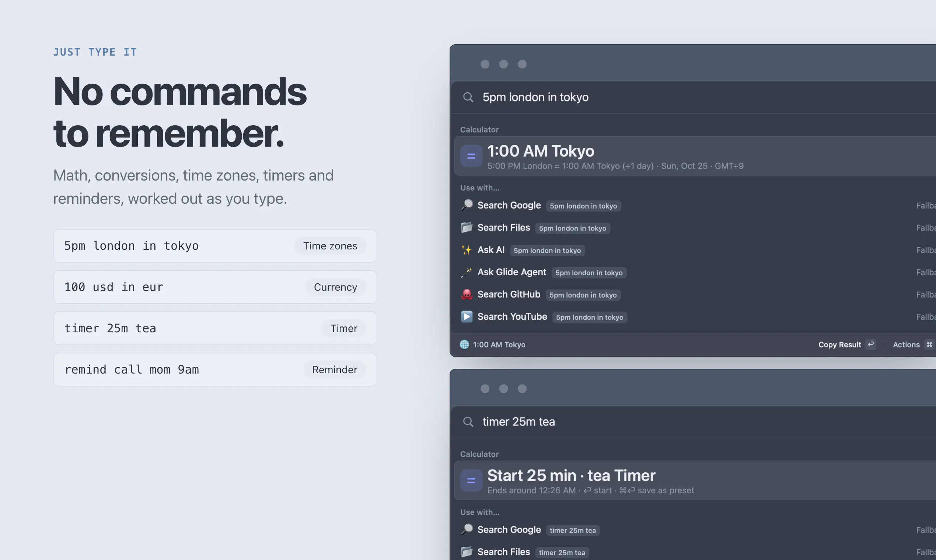Screen dimensions: 936x560
Task: Click the '5pm london in tokyo' chip beside Search YouTube
Action: pyautogui.click(x=590, y=317)
